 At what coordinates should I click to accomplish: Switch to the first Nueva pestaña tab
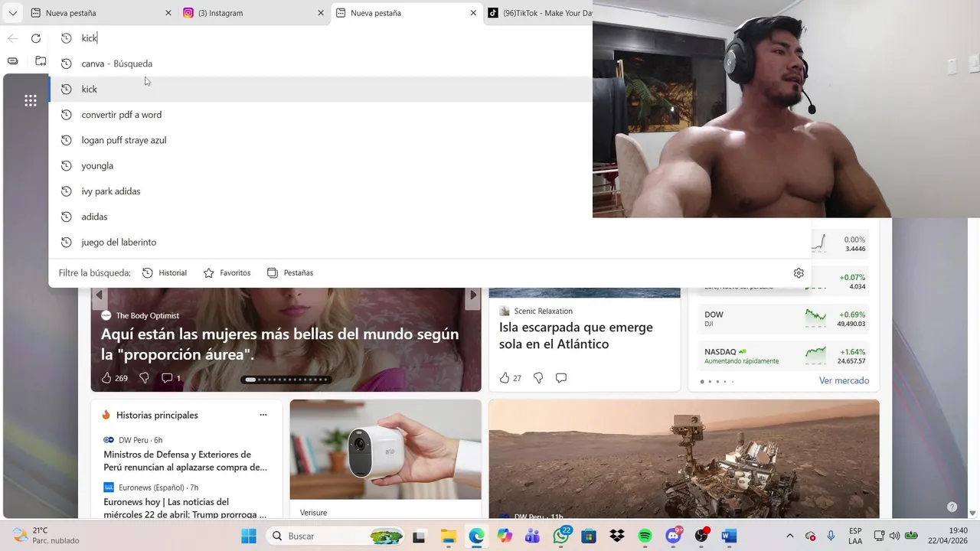(x=100, y=13)
